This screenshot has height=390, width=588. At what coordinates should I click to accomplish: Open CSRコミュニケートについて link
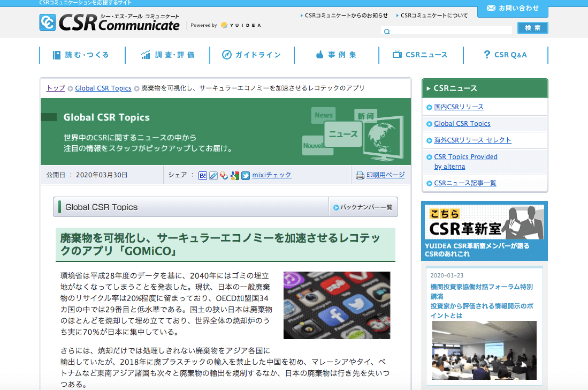(434, 16)
